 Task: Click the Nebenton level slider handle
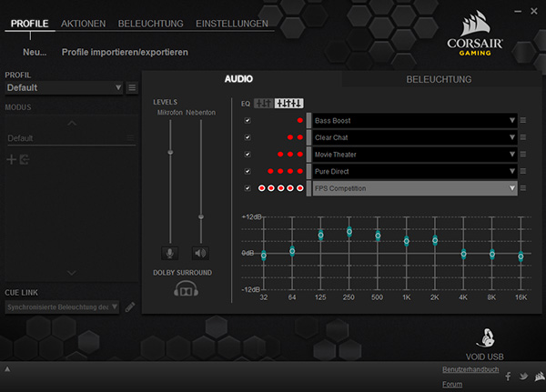pyautogui.click(x=201, y=216)
